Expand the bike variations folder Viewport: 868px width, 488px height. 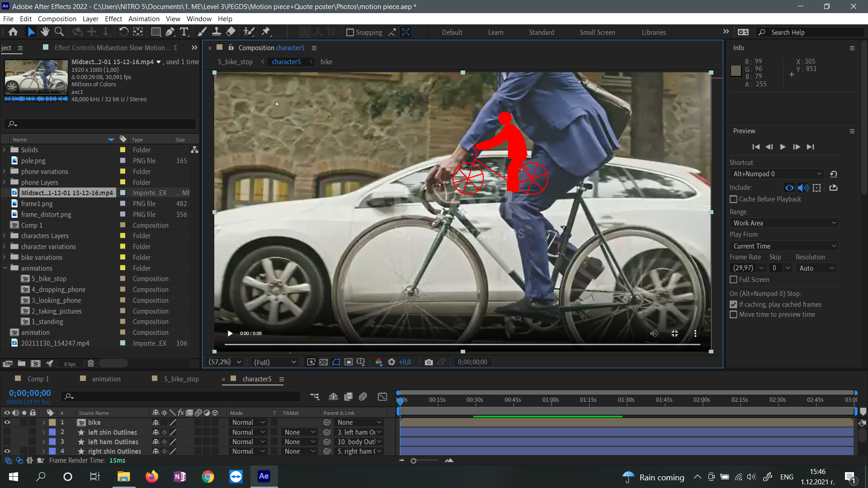(x=5, y=258)
